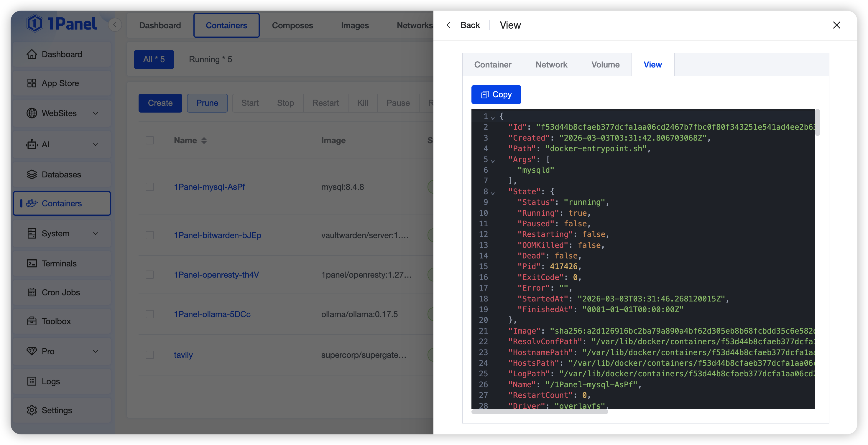The image size is (868, 445).
Task: Expand the AI sidebar submenu chevron
Action: [96, 144]
